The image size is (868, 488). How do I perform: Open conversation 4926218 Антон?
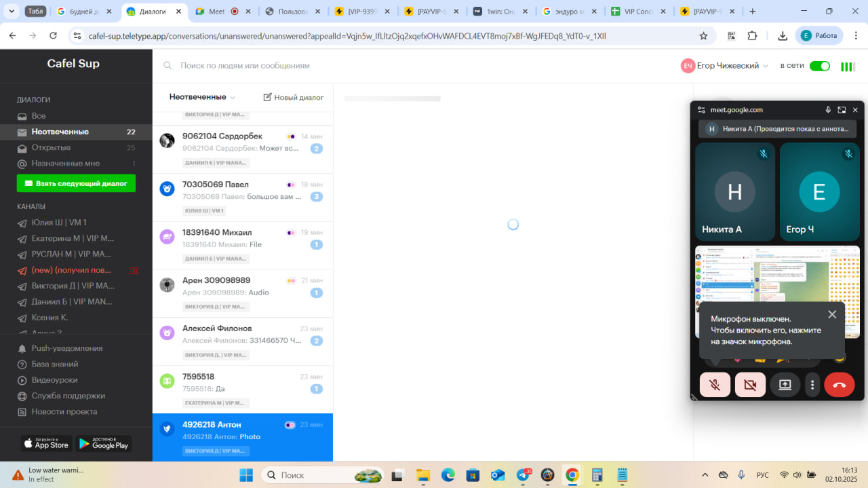point(243,438)
